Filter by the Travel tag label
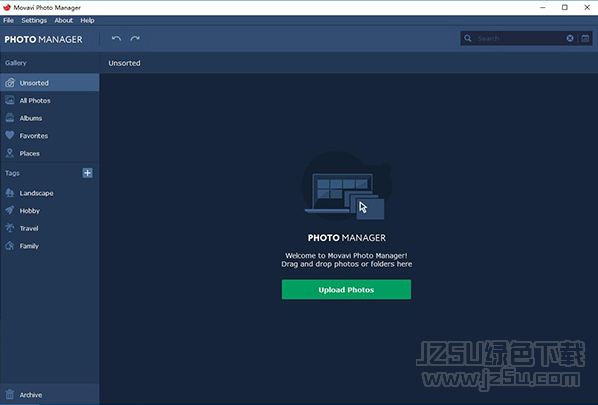Image resolution: width=598 pixels, height=405 pixels. [29, 228]
